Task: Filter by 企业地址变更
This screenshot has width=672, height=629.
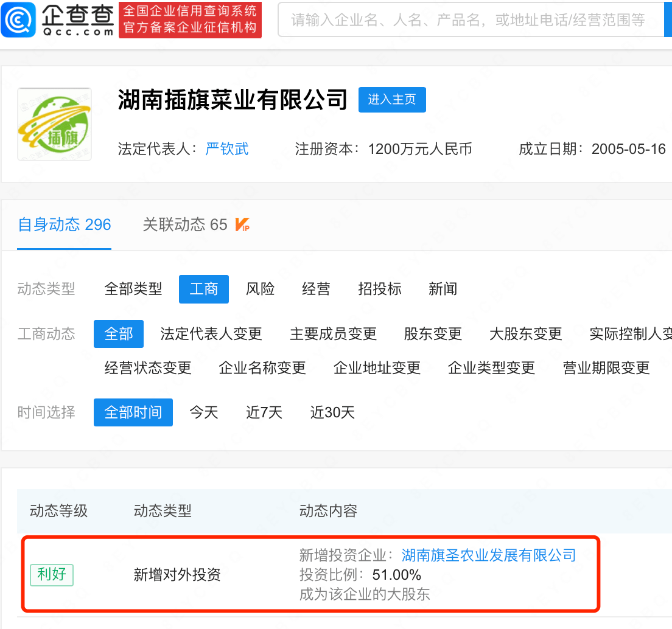Action: click(x=377, y=368)
